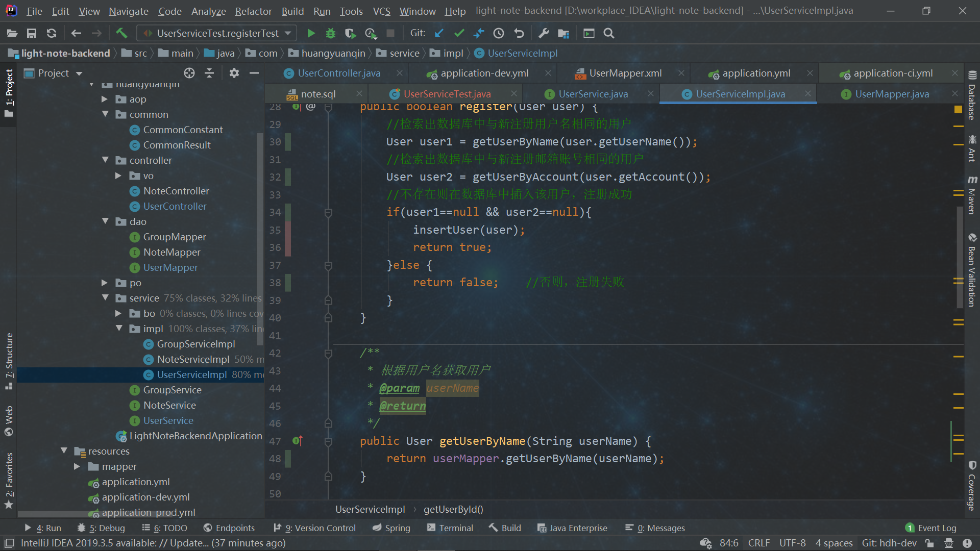Viewport: 980px width, 551px height.
Task: Click the Search Everywhere magnifier icon
Action: (x=608, y=33)
